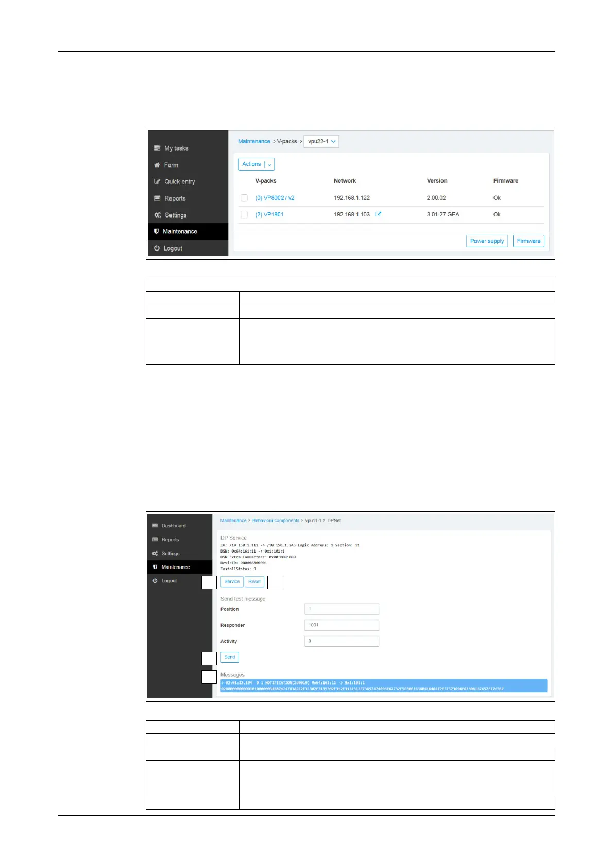Click the Settings gears icon in upper sidebar
This screenshot has height=868, width=613.
pos(157,215)
